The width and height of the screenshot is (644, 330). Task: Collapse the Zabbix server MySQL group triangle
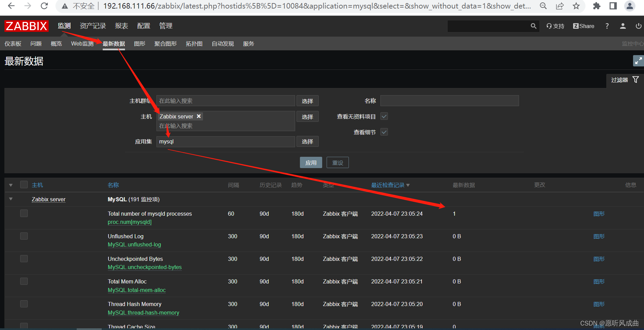point(11,199)
